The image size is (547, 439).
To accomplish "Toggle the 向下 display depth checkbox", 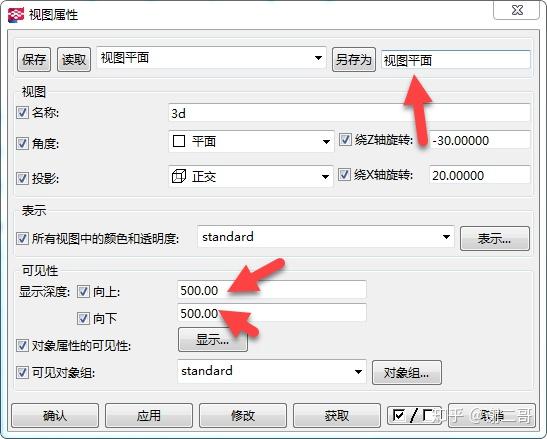I will pyautogui.click(x=83, y=318).
